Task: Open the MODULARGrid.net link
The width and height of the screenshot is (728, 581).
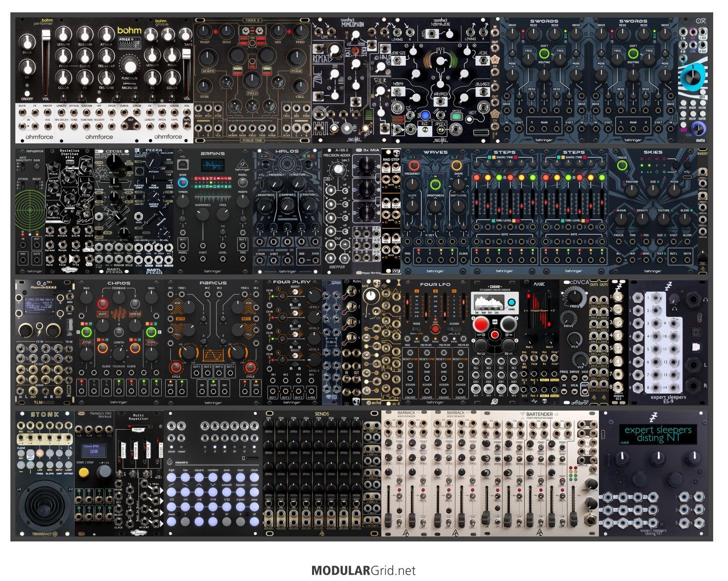Action: tap(364, 570)
